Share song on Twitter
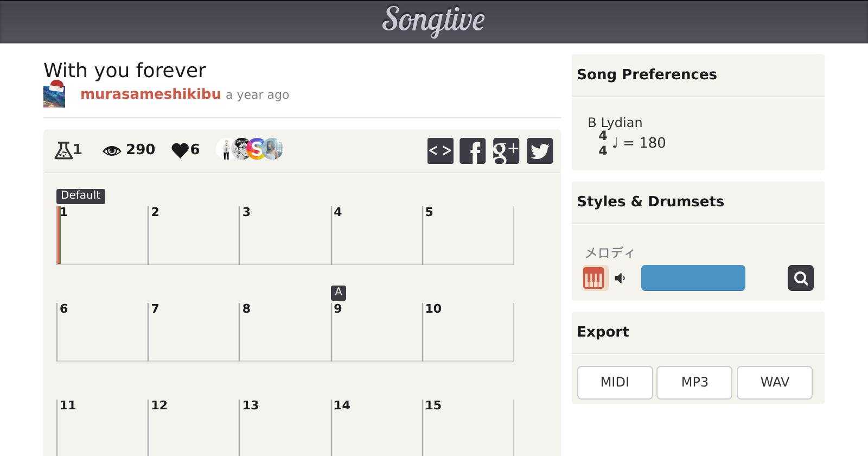The height and width of the screenshot is (456, 868). [540, 151]
